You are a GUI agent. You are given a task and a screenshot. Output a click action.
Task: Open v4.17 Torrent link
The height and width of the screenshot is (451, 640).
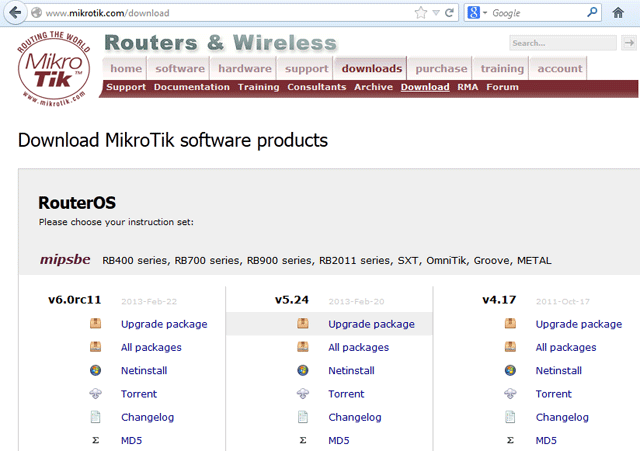(x=553, y=394)
